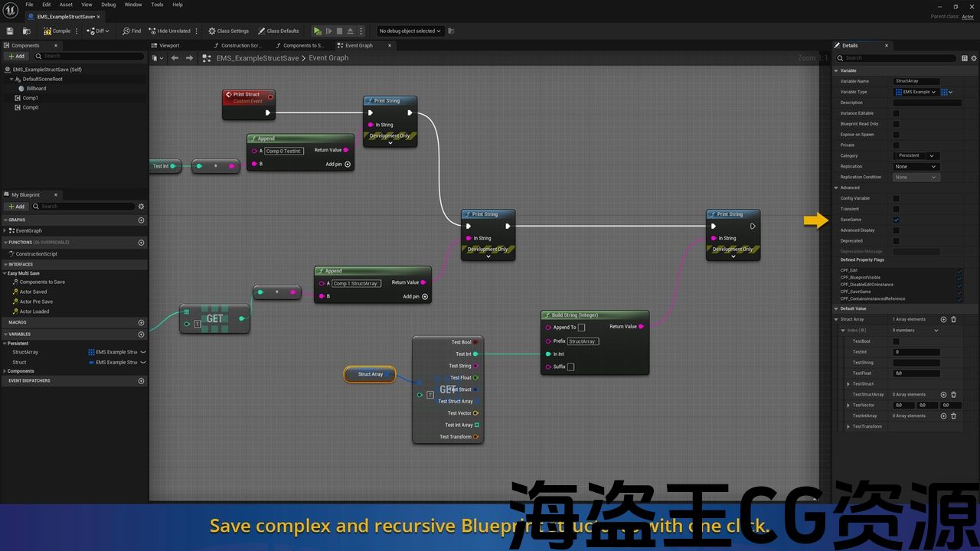980x551 pixels.
Task: Add new function with plus icon
Action: (141, 243)
